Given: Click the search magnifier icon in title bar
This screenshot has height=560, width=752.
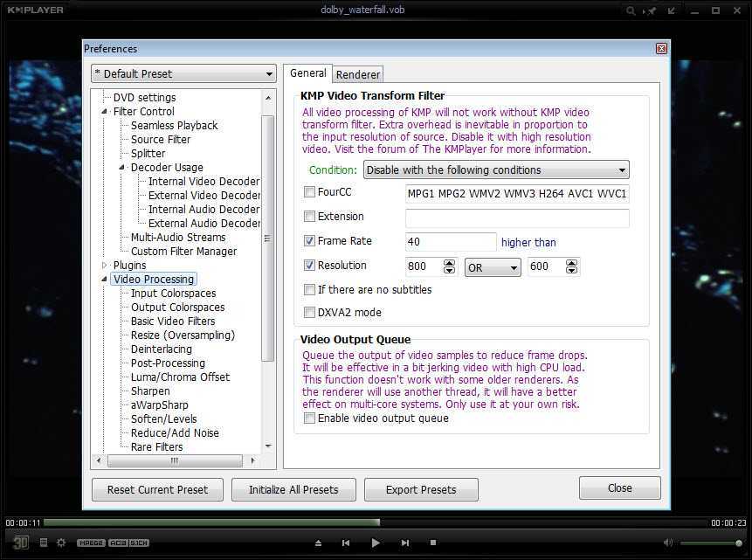Looking at the screenshot, I should pyautogui.click(x=631, y=10).
